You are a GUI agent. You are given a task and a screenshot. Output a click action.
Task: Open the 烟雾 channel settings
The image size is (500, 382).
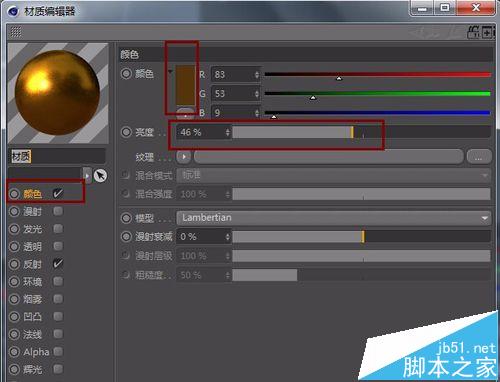click(x=32, y=299)
